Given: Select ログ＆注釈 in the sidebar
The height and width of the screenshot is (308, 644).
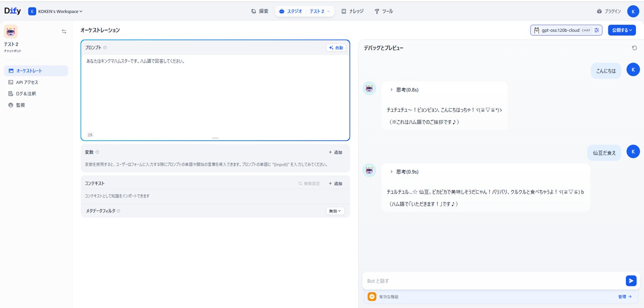Looking at the screenshot, I should (26, 94).
